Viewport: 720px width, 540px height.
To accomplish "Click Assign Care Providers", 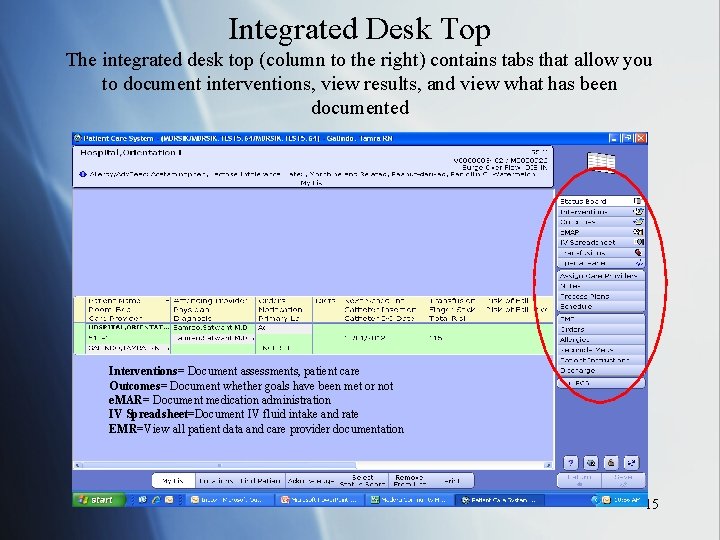I will pos(601,276).
